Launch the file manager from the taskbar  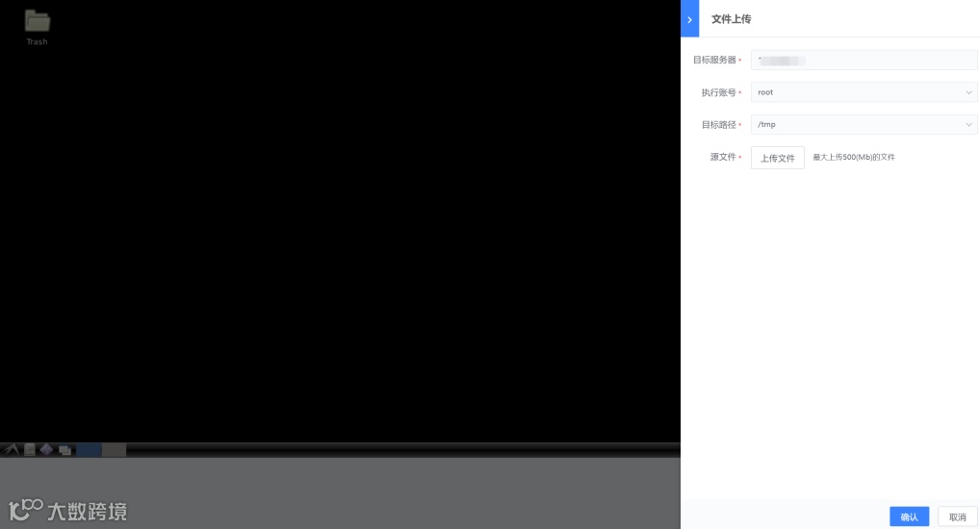pyautogui.click(x=30, y=450)
